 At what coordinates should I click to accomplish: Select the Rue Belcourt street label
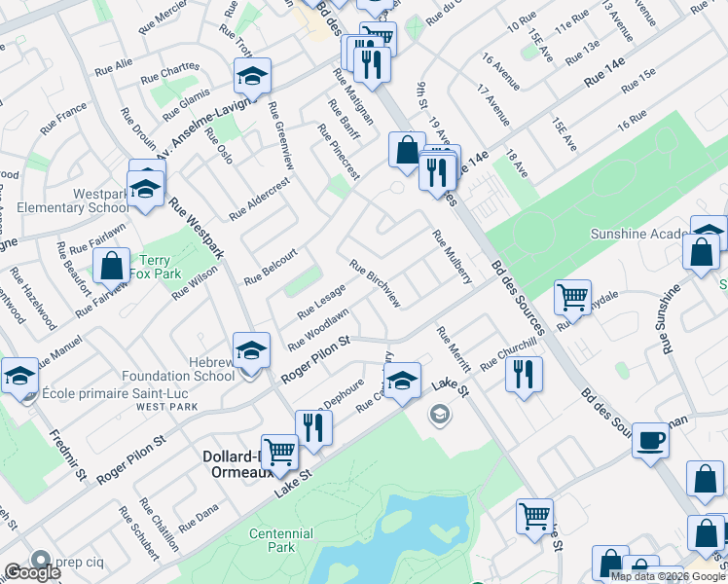(x=271, y=267)
